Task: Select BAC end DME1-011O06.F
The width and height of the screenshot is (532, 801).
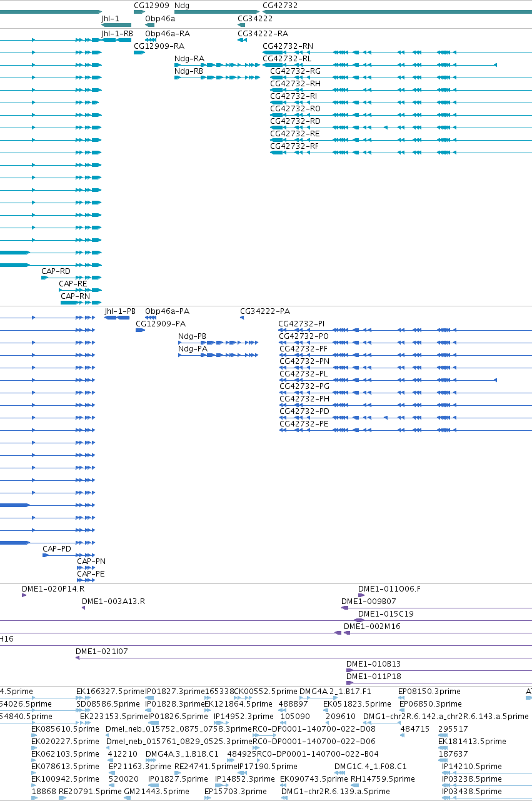Action: (x=389, y=589)
